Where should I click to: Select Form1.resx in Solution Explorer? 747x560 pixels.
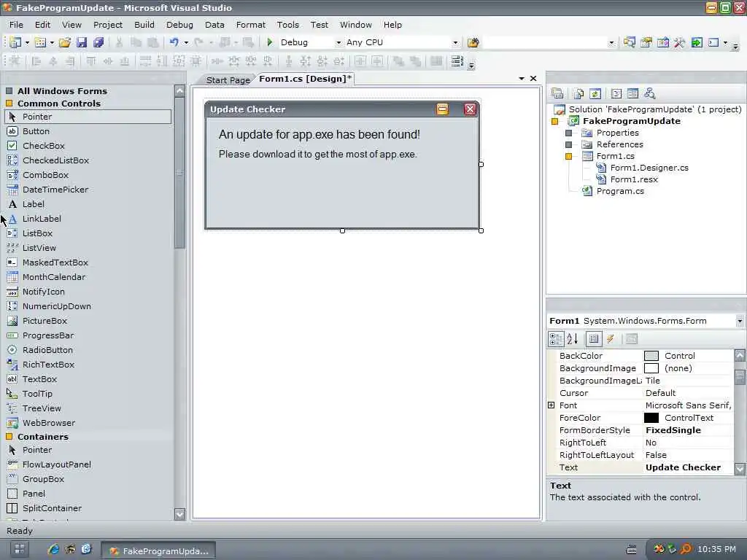coord(634,179)
